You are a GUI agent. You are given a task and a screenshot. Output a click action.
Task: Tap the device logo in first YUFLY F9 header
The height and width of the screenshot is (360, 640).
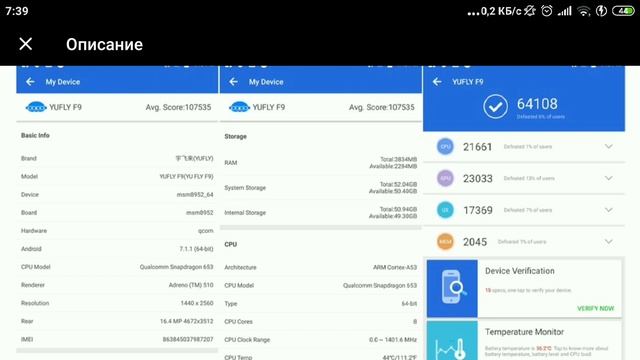pos(36,107)
